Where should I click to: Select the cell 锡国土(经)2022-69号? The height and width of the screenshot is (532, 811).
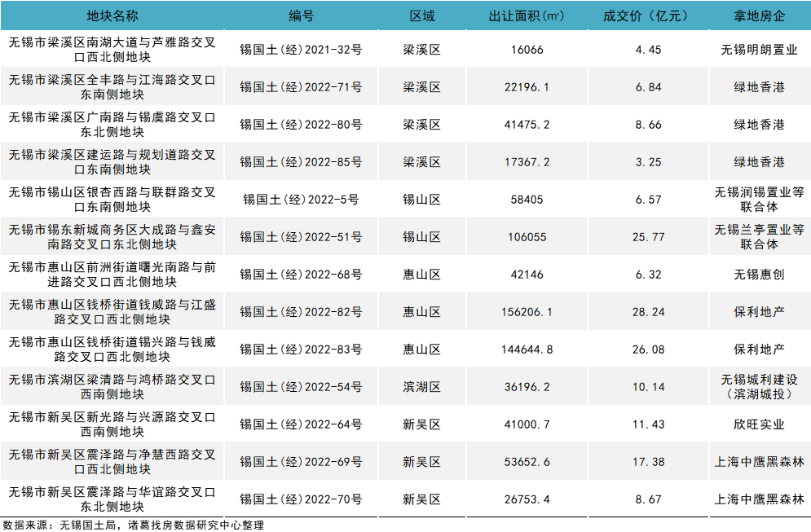tap(301, 462)
